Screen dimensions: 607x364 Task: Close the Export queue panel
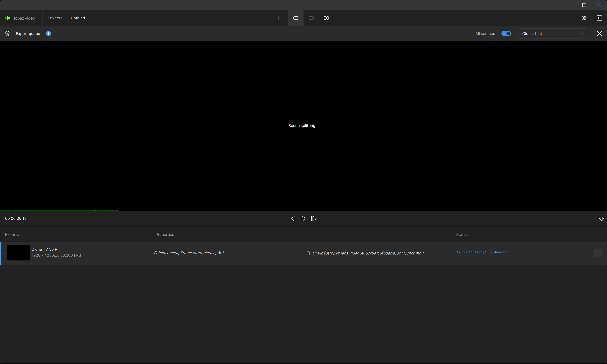tap(599, 34)
